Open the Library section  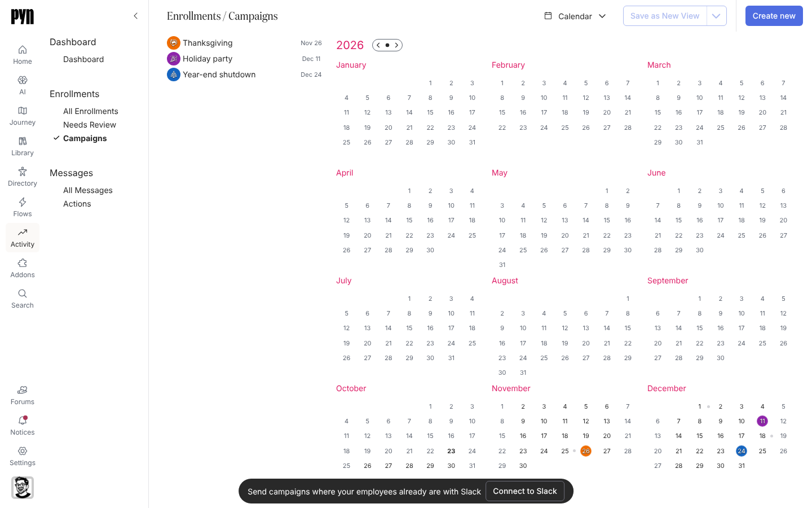click(23, 146)
